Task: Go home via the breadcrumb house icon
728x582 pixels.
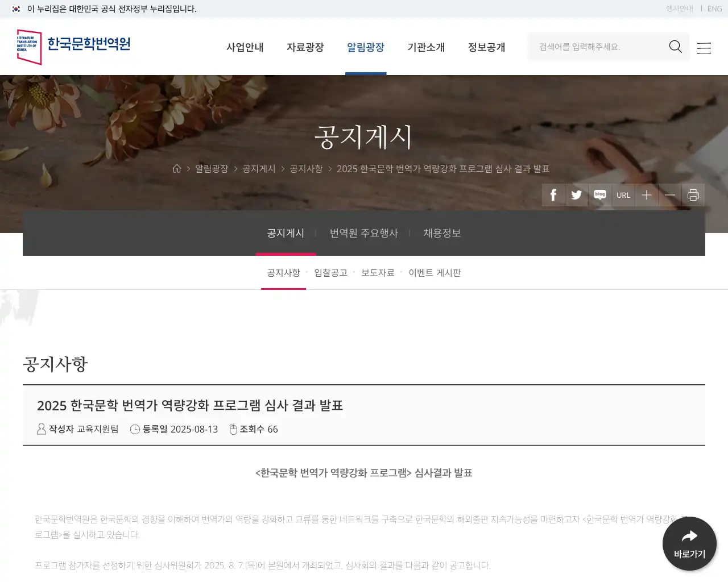Action: click(177, 168)
